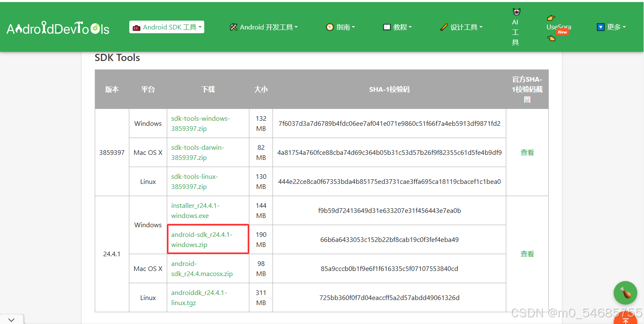Screen dimensions: 644x324
Task: Click the 大小 column header
Action: pyautogui.click(x=261, y=89)
